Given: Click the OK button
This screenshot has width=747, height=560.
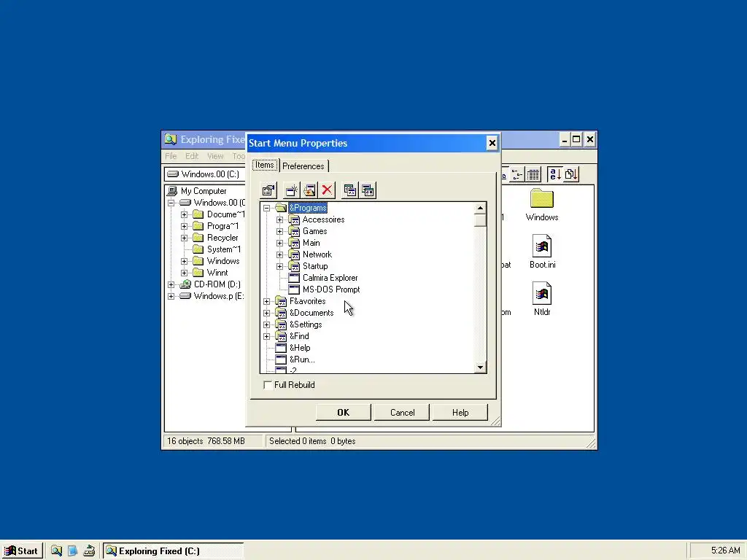Looking at the screenshot, I should coord(343,413).
